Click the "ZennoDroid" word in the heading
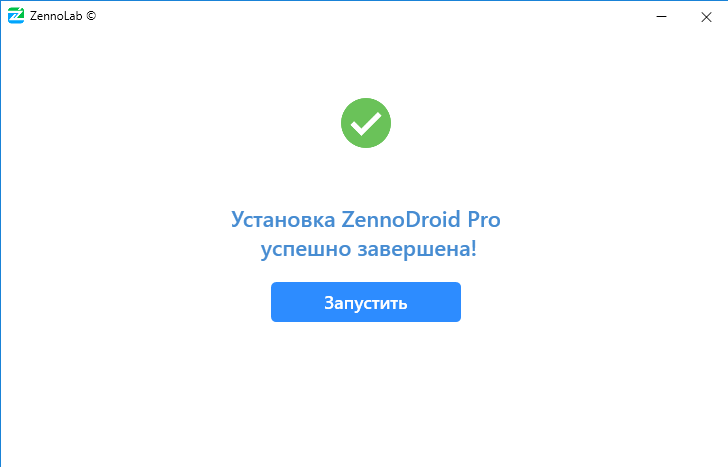 [x=401, y=219]
